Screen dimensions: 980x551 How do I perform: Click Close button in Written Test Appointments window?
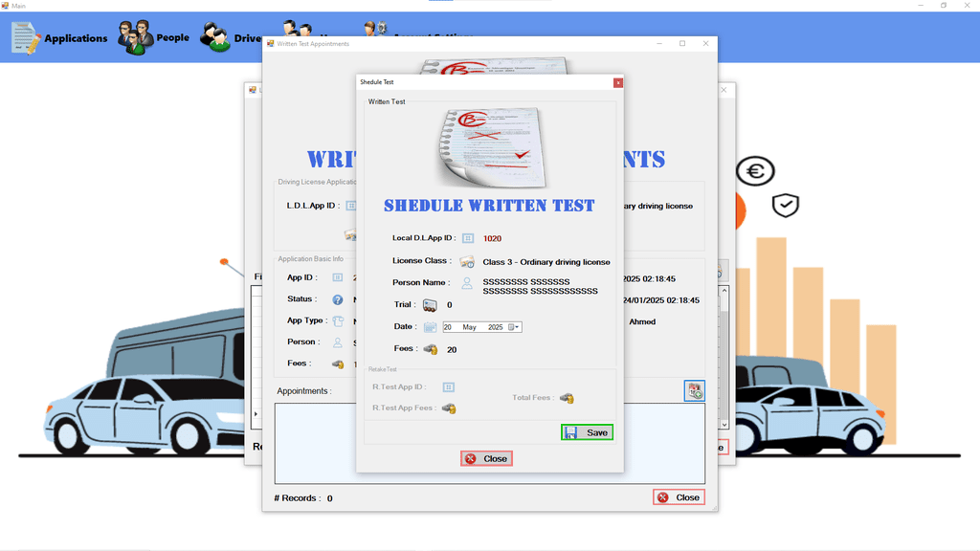(679, 497)
